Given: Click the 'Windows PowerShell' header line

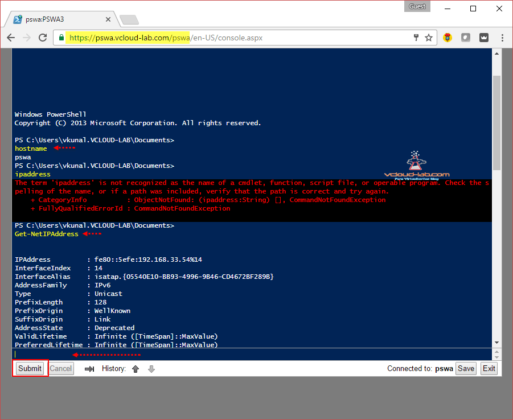Looking at the screenshot, I should click(50, 114).
